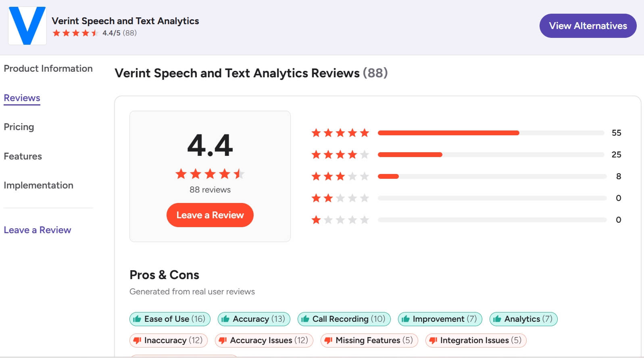This screenshot has width=644, height=358.
Task: Navigate to the Features section
Action: [23, 156]
